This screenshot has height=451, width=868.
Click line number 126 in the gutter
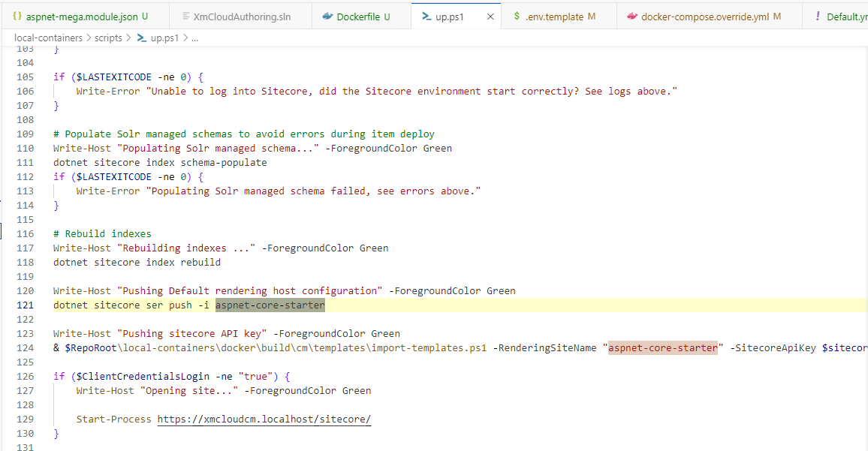(x=26, y=377)
